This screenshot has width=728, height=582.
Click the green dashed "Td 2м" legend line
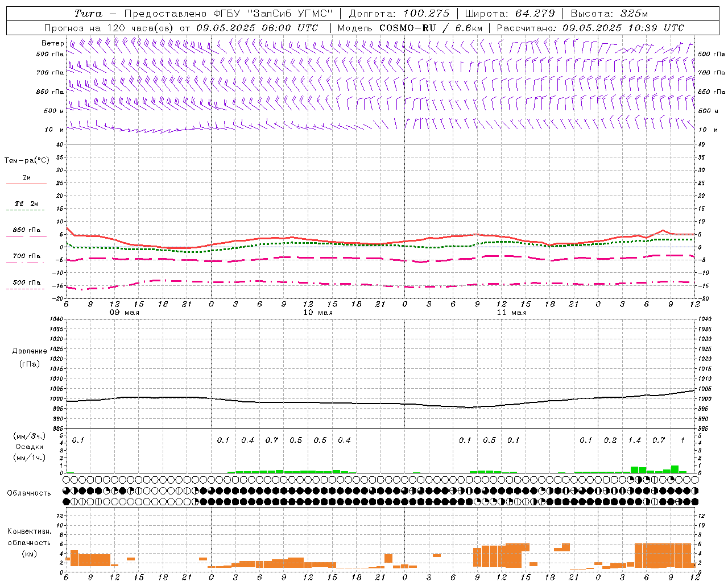[x=26, y=210]
